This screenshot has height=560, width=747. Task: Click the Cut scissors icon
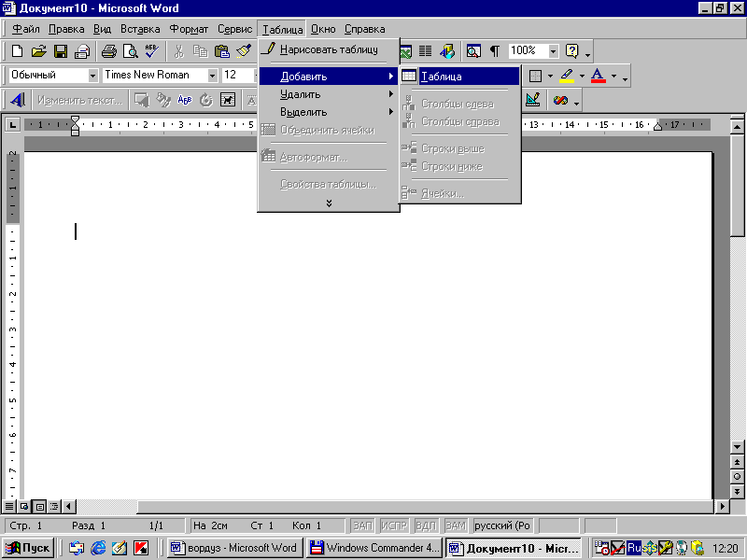[179, 51]
